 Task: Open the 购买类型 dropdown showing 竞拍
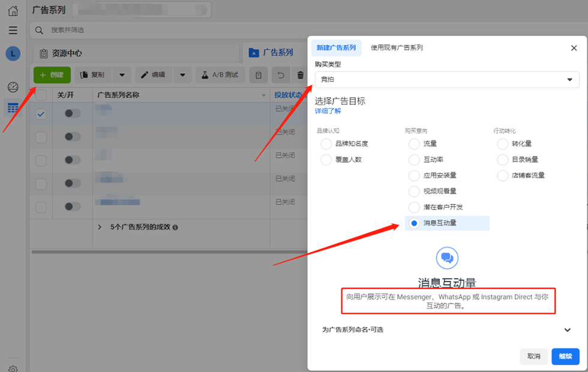pos(446,80)
